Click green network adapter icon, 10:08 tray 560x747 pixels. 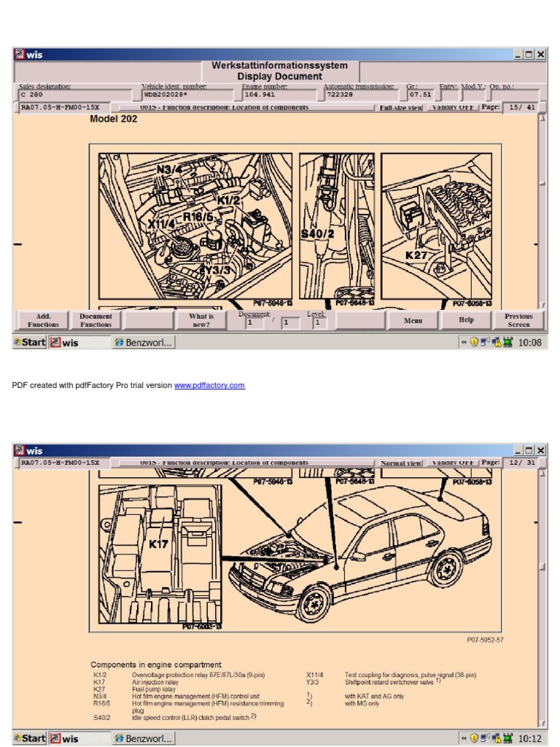[x=507, y=342]
